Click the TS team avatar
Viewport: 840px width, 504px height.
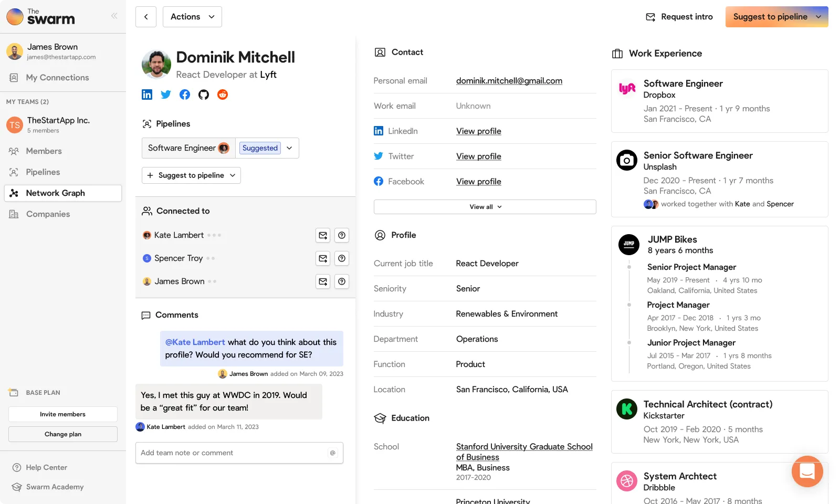15,125
